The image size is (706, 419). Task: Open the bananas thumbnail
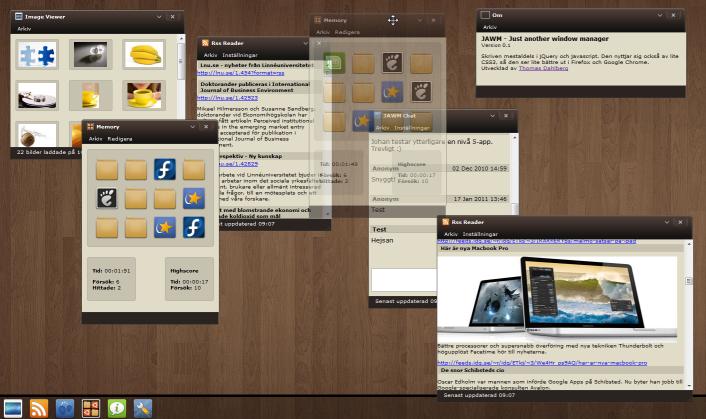(144, 54)
